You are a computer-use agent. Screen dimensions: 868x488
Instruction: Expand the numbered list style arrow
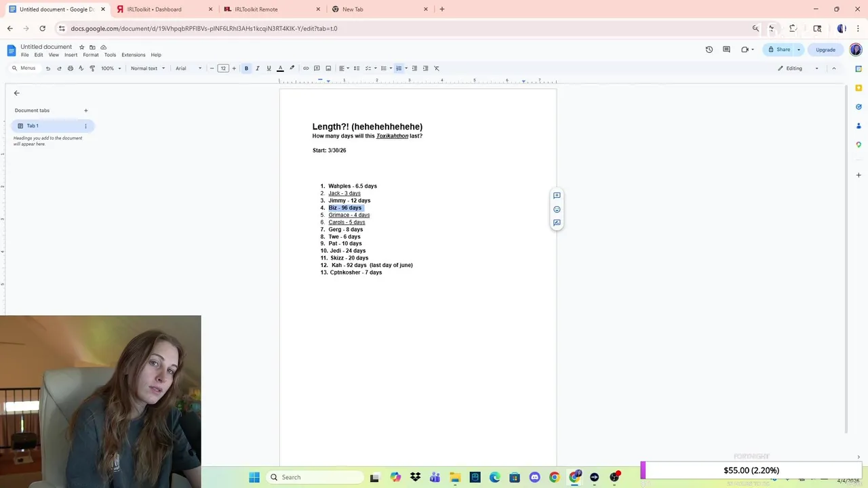[x=406, y=68]
